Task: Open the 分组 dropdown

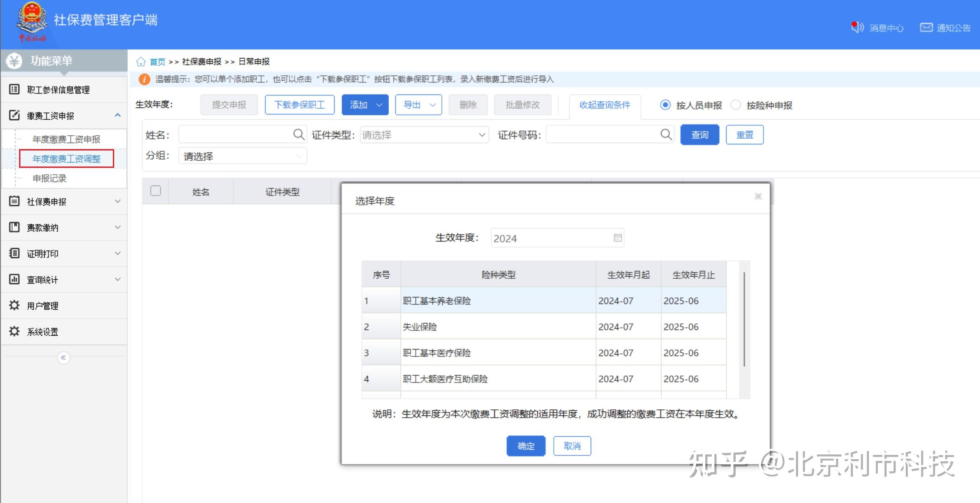Action: (x=243, y=156)
